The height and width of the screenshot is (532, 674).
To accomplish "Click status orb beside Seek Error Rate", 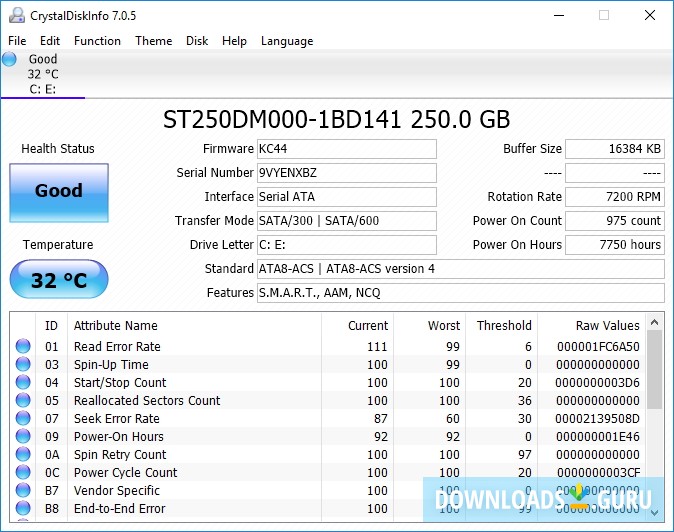I will [23, 419].
